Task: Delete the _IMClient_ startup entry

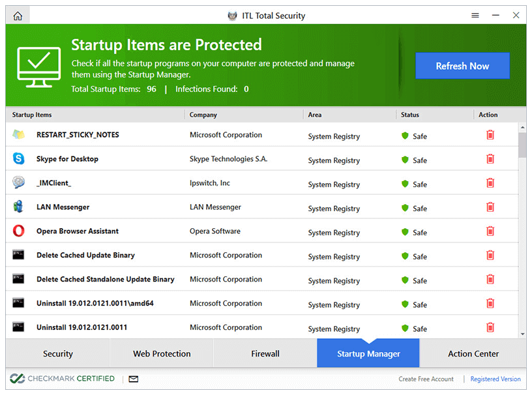Action: [490, 183]
